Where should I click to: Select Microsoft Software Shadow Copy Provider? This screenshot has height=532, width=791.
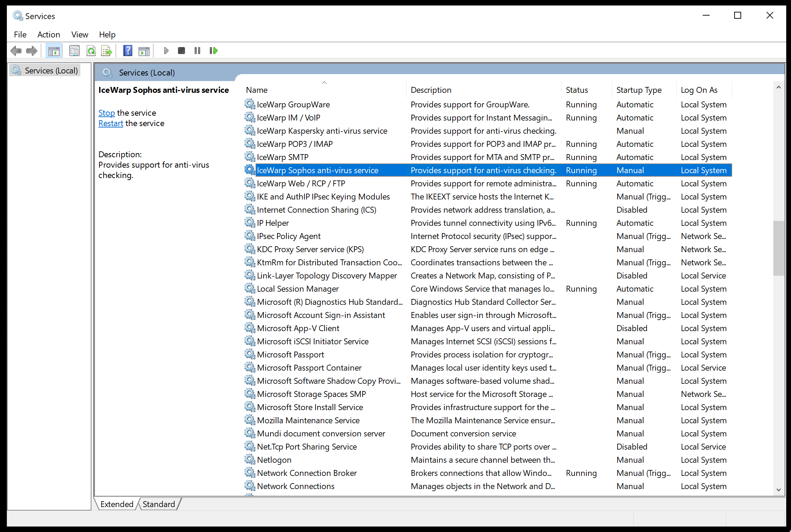tap(488, 381)
